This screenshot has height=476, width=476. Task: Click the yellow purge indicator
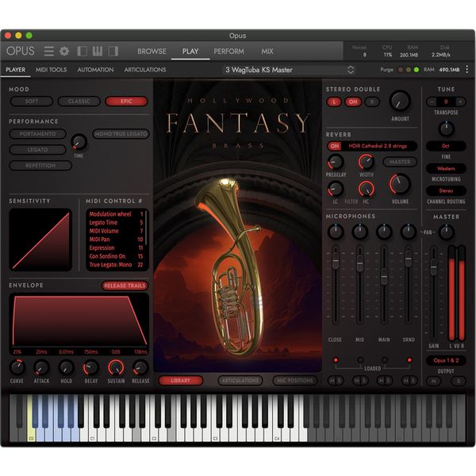click(409, 70)
